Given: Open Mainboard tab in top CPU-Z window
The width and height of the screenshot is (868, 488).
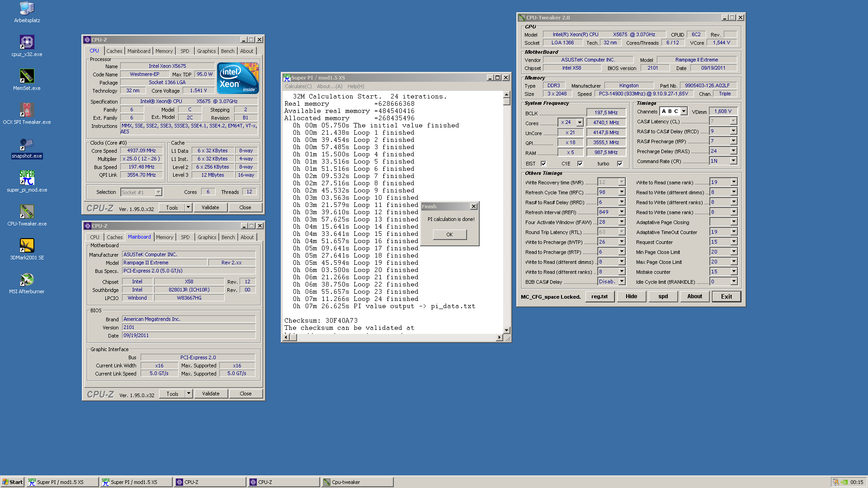Looking at the screenshot, I should [x=139, y=51].
